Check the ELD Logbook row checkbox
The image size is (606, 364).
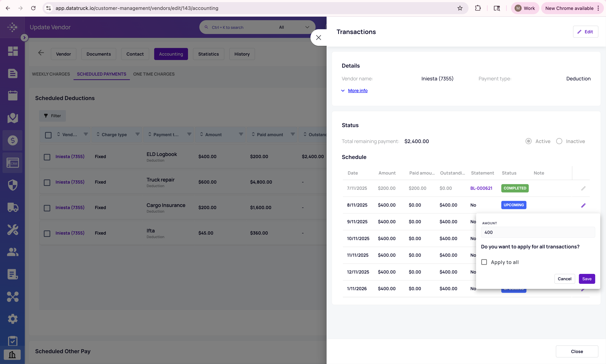point(47,157)
